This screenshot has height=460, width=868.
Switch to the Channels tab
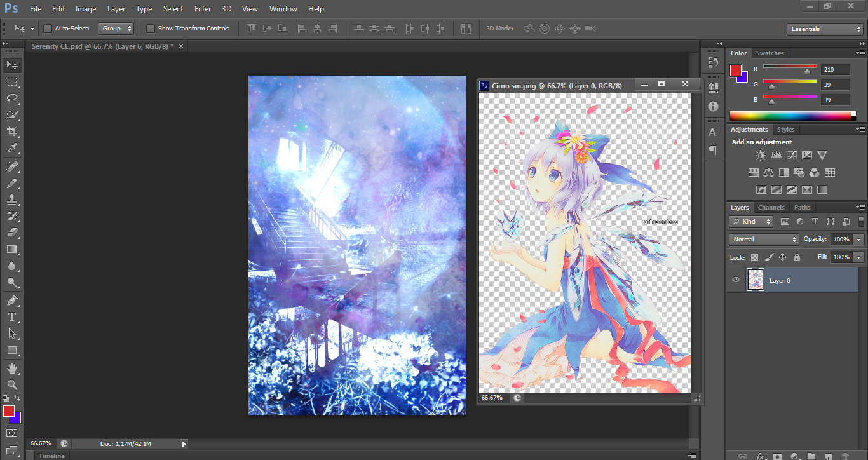click(x=771, y=208)
